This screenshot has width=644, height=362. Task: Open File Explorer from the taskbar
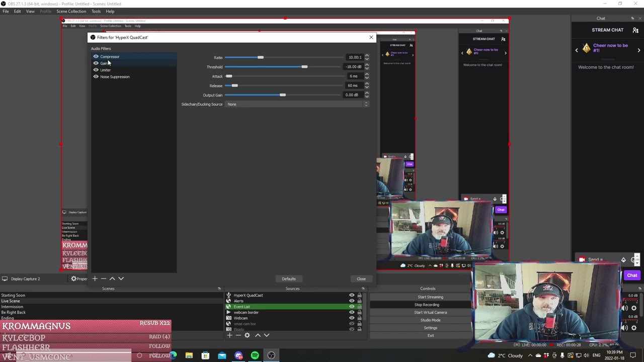click(189, 356)
